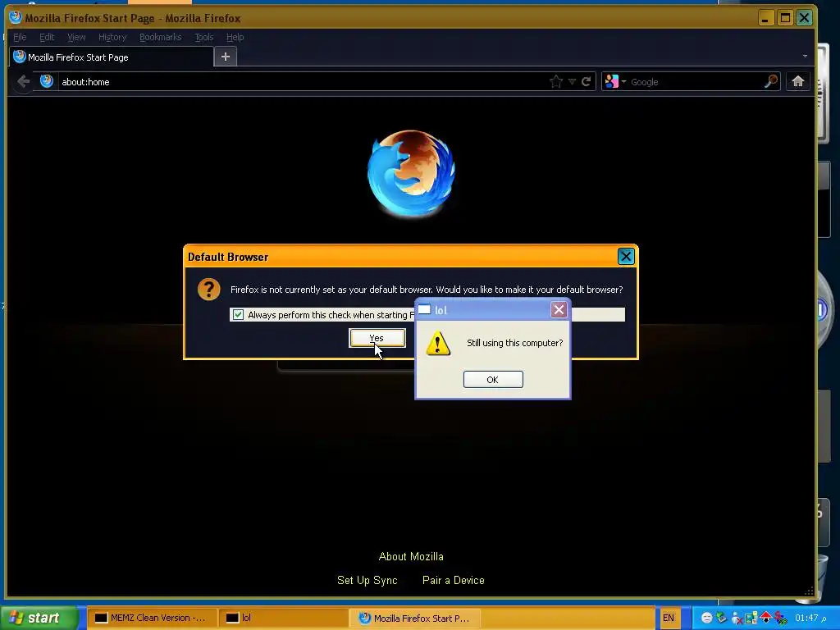
Task: Switch to Mozilla Firefox taskbar item
Action: [x=414, y=618]
